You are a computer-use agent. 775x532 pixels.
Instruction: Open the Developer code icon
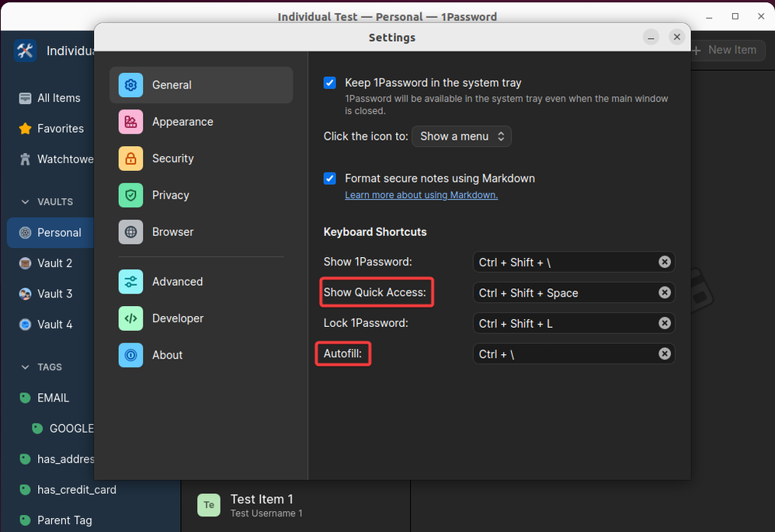coord(130,318)
